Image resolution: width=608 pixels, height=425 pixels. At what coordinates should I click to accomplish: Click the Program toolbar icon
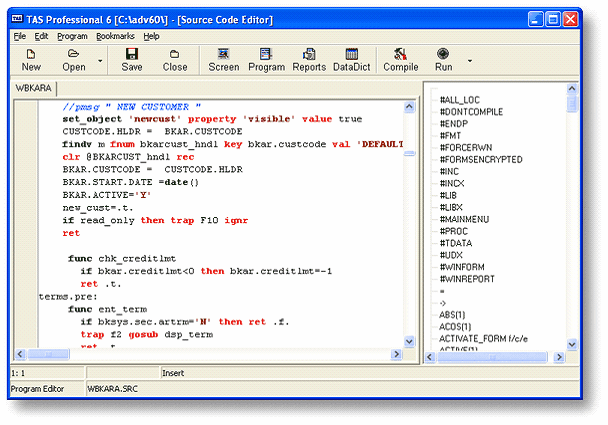coord(266,54)
